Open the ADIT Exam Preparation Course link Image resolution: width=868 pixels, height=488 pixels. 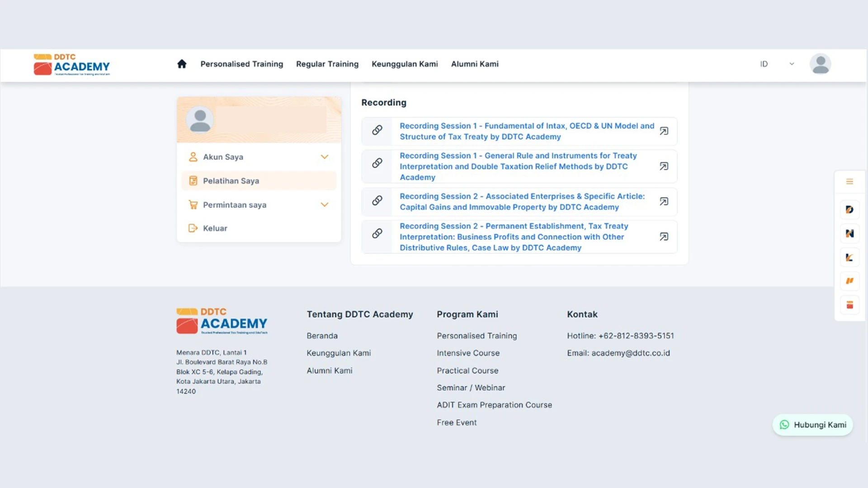click(x=494, y=405)
